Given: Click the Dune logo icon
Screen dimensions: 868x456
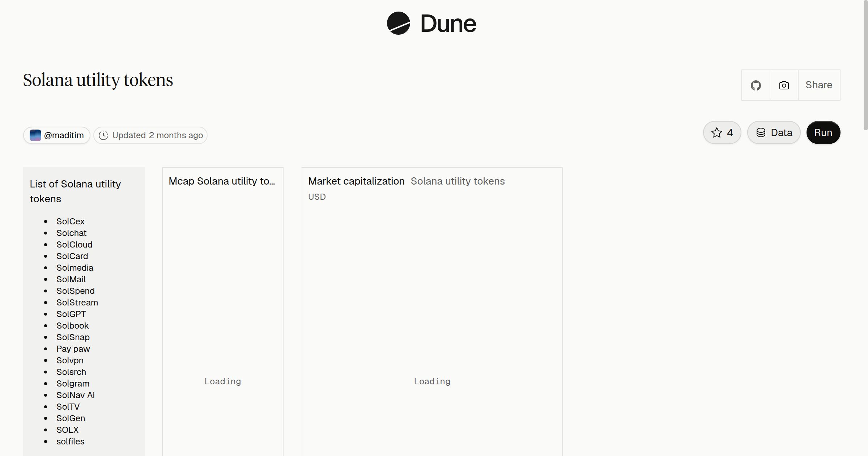Looking at the screenshot, I should coord(398,23).
